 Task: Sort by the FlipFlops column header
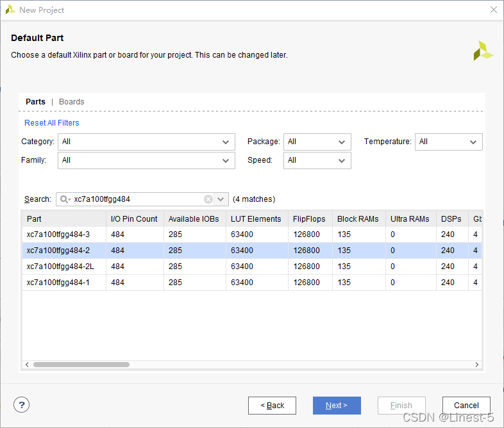click(310, 219)
